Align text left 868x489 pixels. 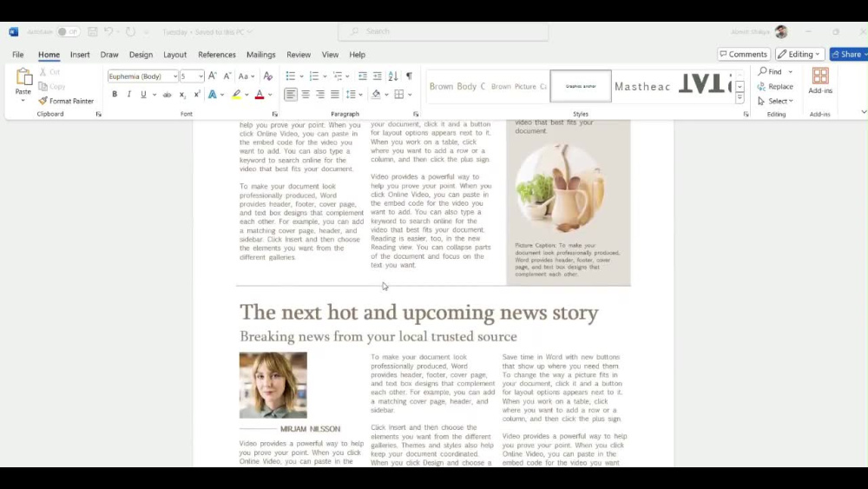click(x=291, y=95)
